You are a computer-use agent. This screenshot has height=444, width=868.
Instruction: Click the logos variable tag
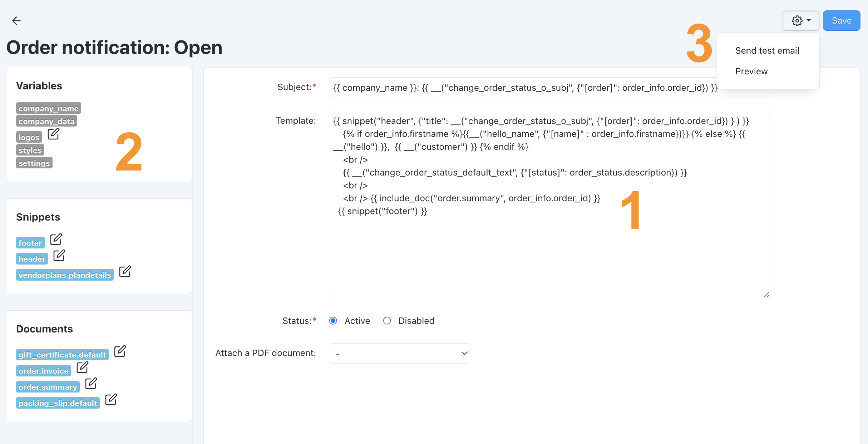29,137
